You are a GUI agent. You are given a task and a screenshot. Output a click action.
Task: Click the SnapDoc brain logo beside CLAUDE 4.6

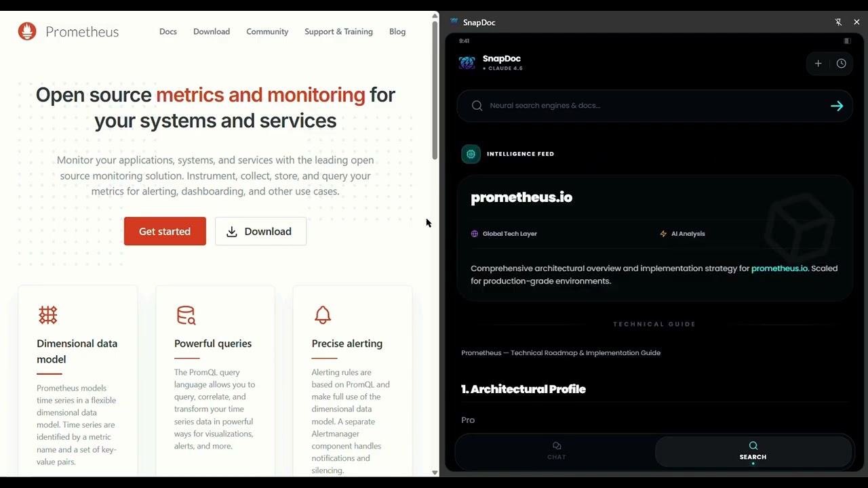point(467,63)
